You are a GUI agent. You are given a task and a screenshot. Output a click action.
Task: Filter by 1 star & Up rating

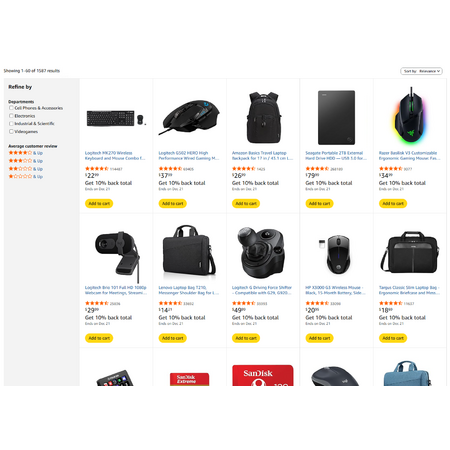coord(26,176)
